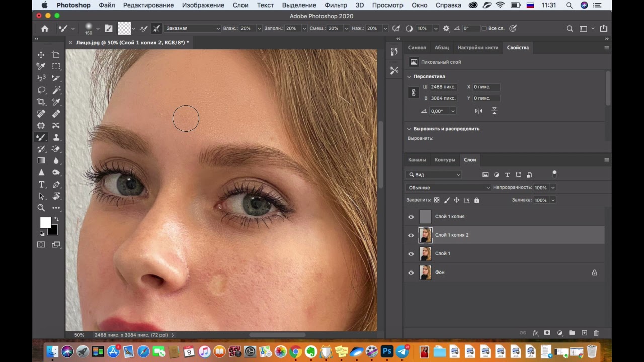Collapse the Перспектива section

(409, 77)
